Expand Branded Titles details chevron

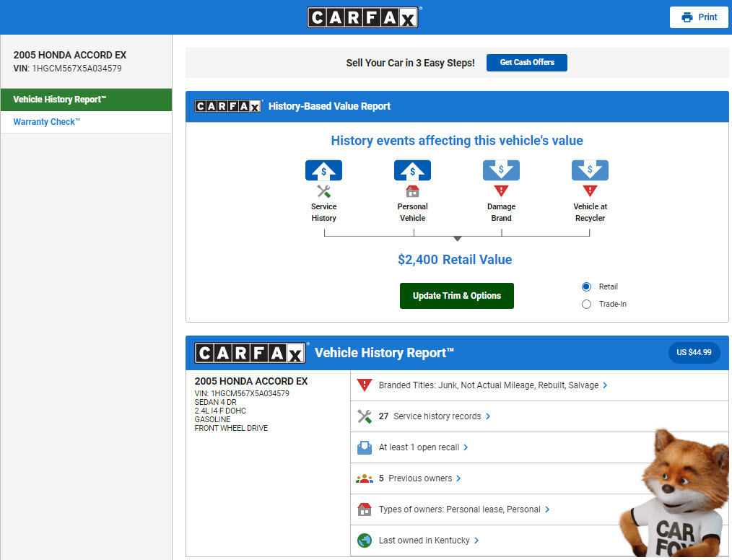pos(605,385)
